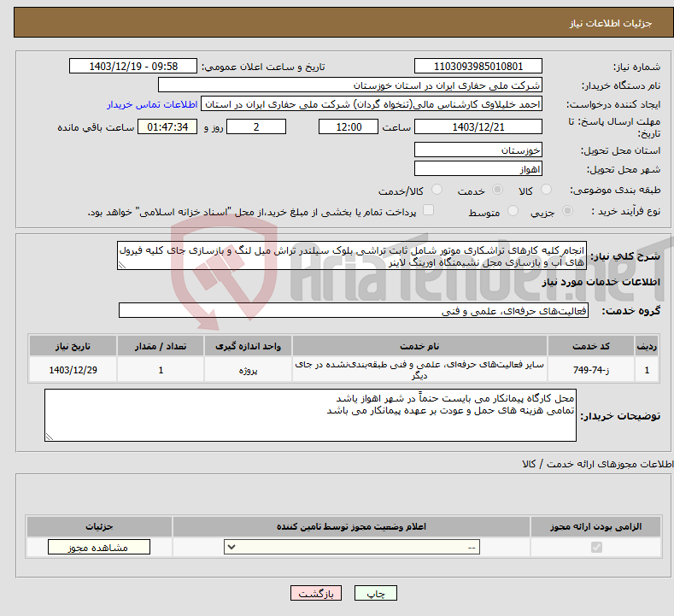This screenshot has width=674, height=616.
Task: Click the need number field 1103093985010801
Action: 478,66
